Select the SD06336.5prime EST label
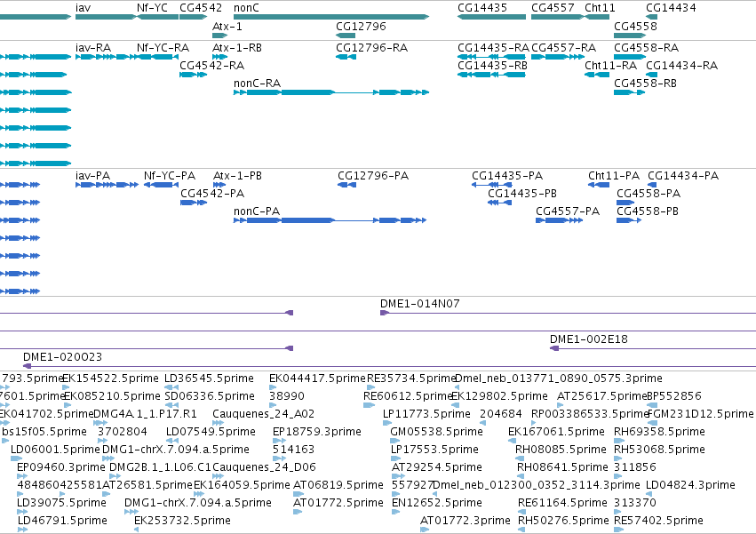 tap(210, 396)
